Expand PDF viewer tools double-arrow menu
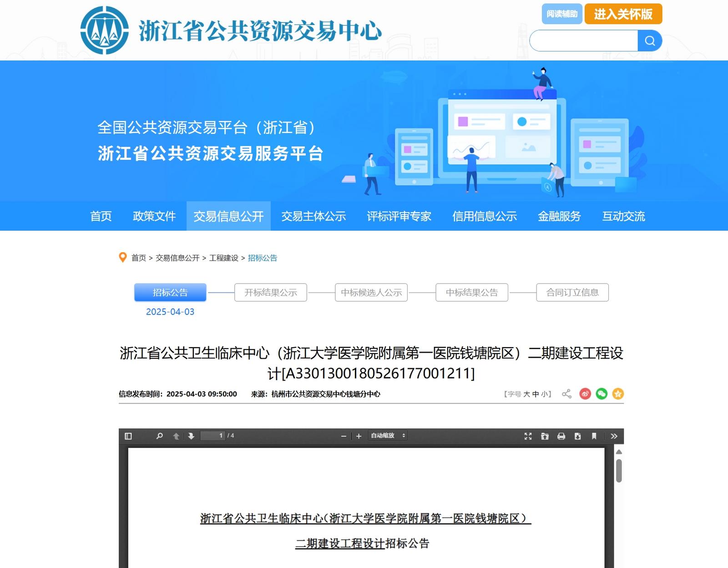Screen dimensions: 728x568 (614, 436)
